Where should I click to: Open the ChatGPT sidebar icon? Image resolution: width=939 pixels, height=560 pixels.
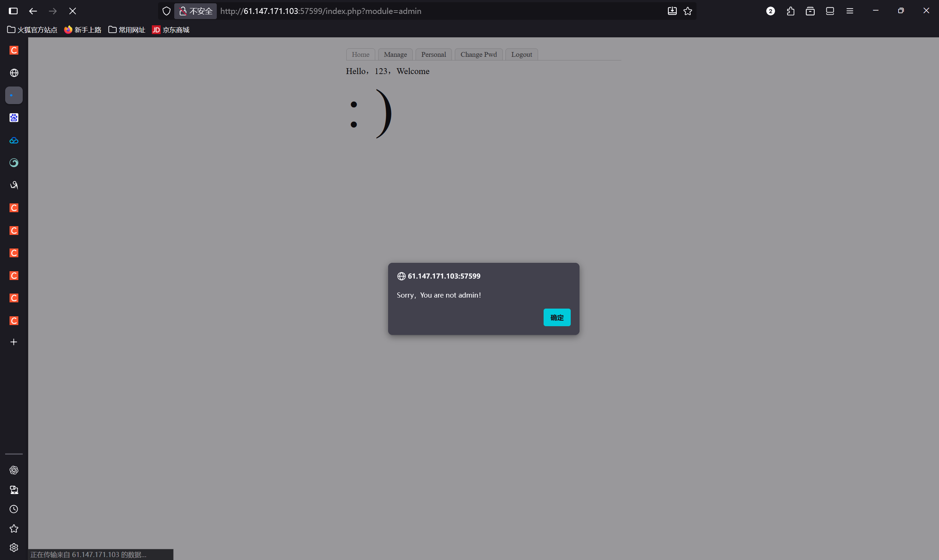14,470
